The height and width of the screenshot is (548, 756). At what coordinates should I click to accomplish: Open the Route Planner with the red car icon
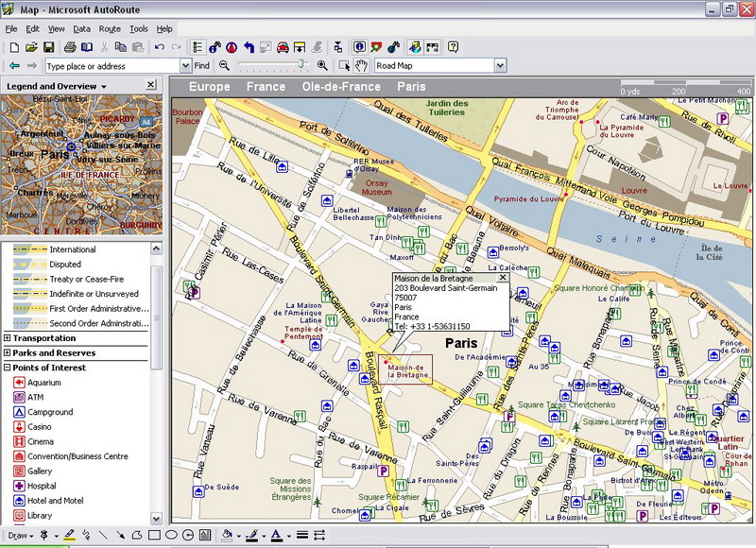(283, 47)
